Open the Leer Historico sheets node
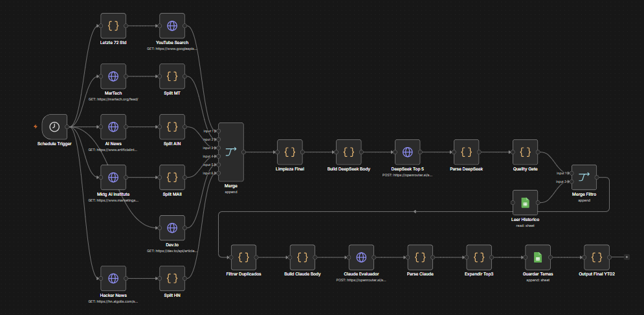The image size is (644, 315). tap(525, 203)
